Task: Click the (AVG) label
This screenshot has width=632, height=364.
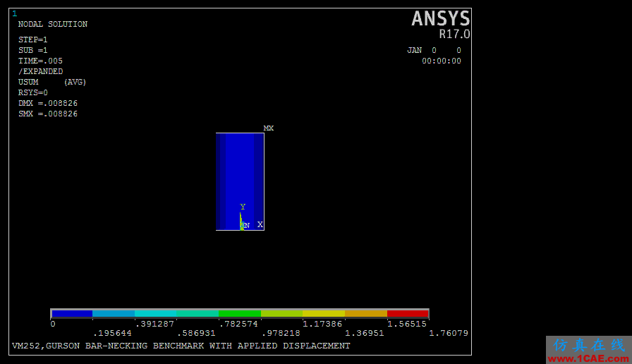Action: (75, 82)
